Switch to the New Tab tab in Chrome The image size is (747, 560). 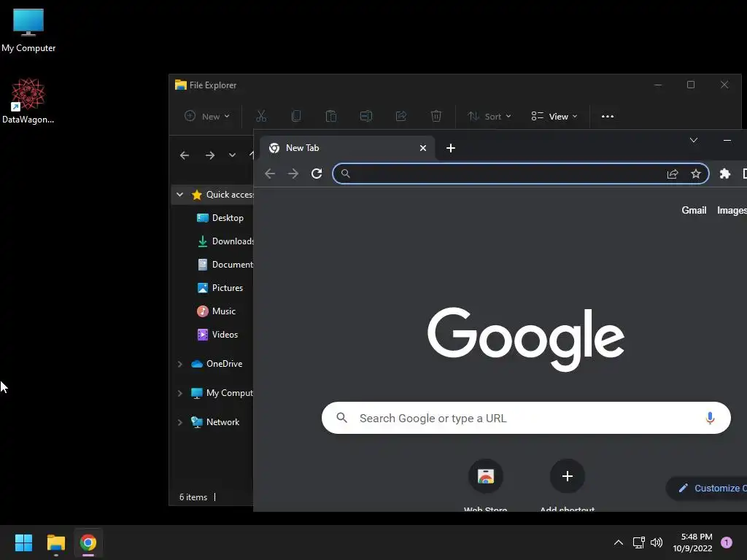pyautogui.click(x=347, y=148)
